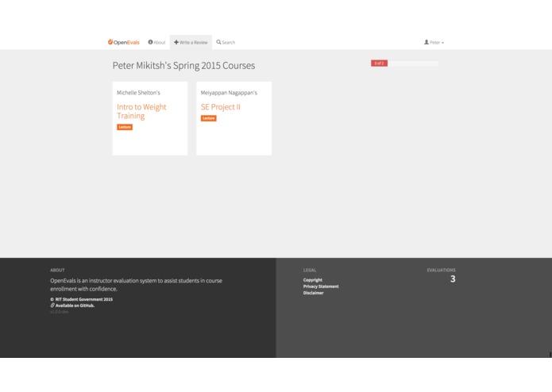
Task: Open the Privacy Statement link
Action: (321, 286)
